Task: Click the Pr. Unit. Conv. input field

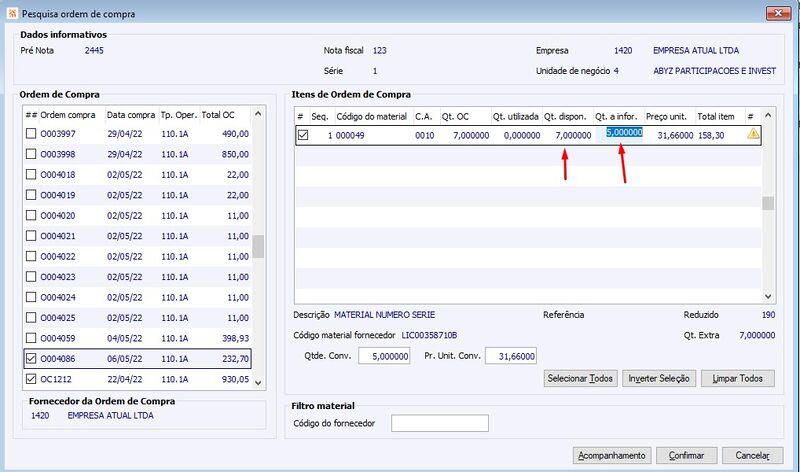Action: pos(511,356)
